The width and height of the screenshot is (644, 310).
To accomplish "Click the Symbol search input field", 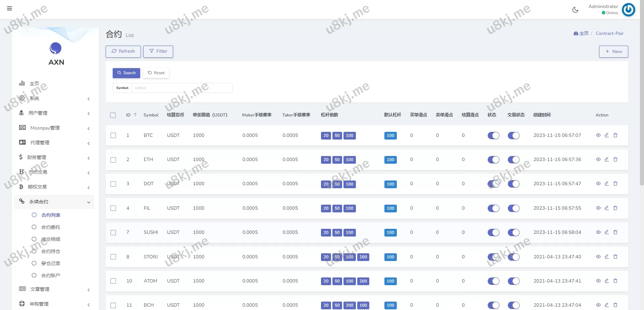I will coord(181,88).
